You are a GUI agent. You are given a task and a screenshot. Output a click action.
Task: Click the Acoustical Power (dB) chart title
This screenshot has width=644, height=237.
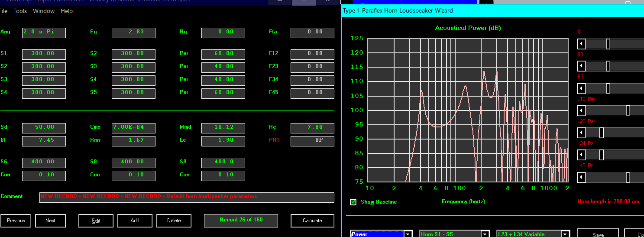click(x=468, y=28)
